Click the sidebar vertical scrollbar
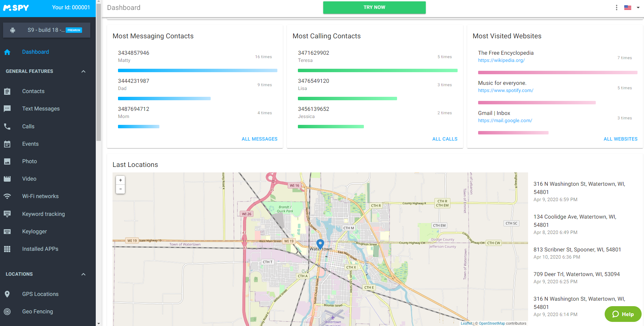Image resolution: width=644 pixels, height=326 pixels. pos(98,73)
